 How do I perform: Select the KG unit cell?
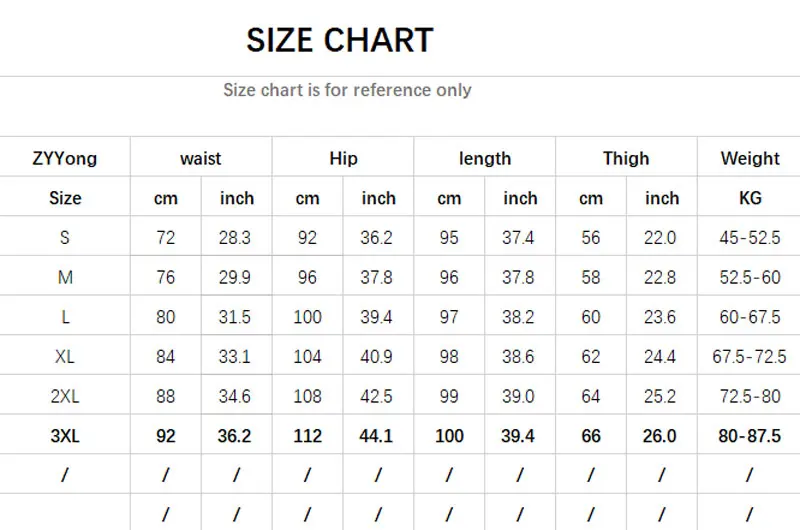750,198
